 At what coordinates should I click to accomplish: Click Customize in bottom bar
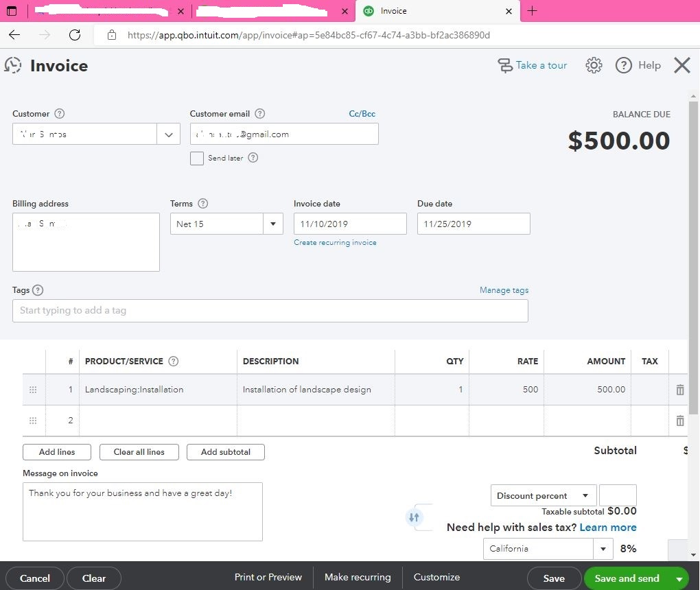pyautogui.click(x=436, y=577)
